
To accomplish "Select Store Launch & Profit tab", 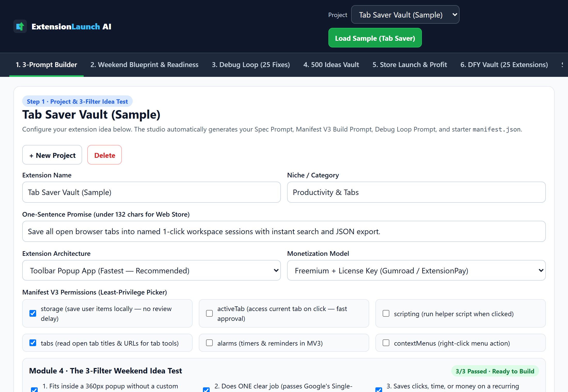I will click(409, 65).
